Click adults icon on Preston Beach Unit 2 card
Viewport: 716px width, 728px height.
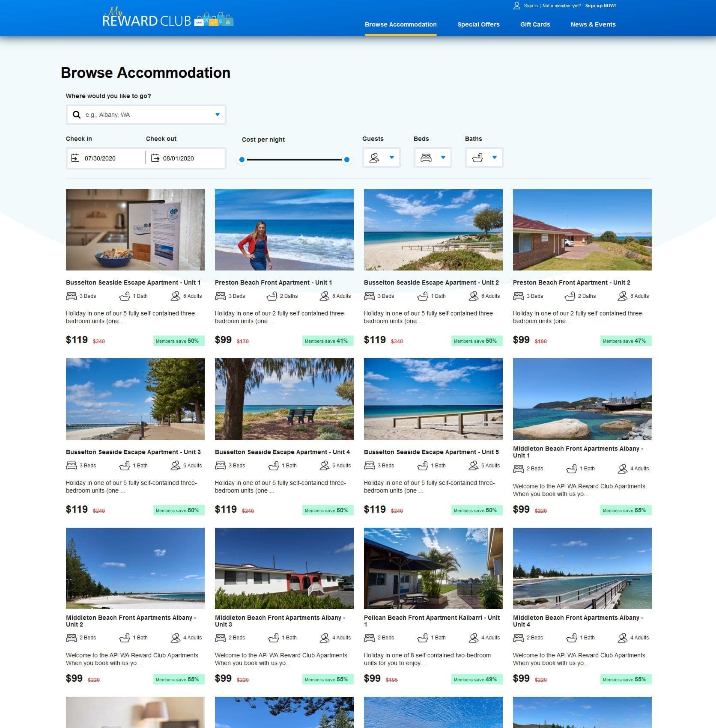(623, 296)
